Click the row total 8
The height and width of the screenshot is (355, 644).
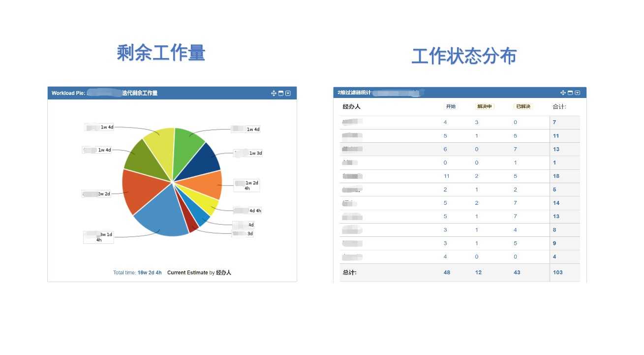click(x=554, y=229)
